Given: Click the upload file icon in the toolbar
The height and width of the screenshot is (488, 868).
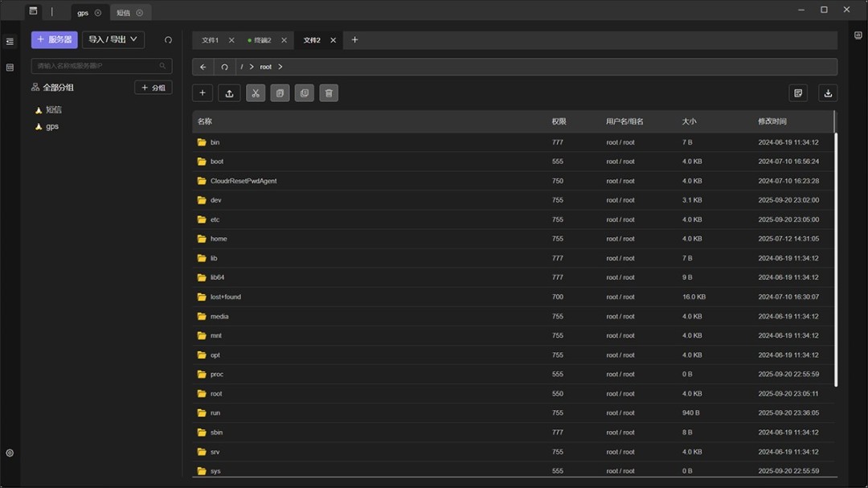Looking at the screenshot, I should click(229, 93).
